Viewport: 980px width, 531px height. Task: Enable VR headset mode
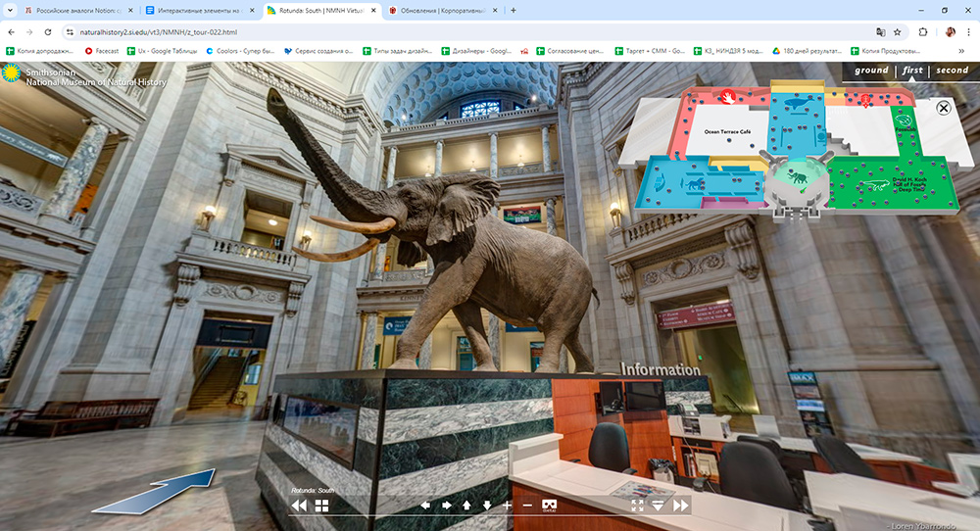[549, 506]
